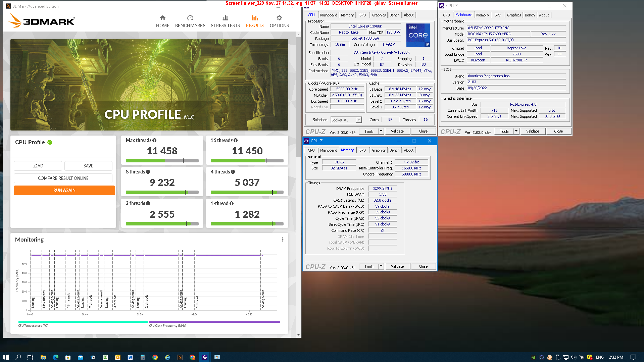Click the orange RUN AGAIN button

(x=64, y=190)
